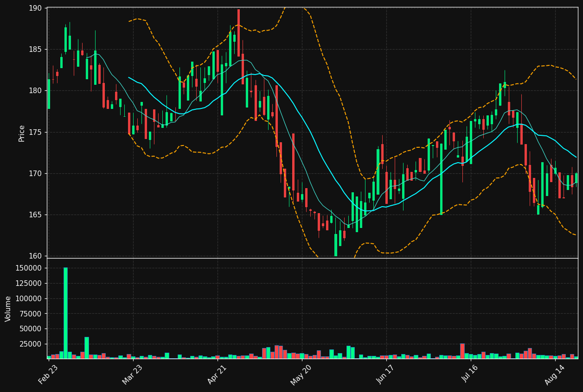This screenshot has width=583, height=392.
Task: Click the 185 price axis tick label
Action: pyautogui.click(x=35, y=50)
